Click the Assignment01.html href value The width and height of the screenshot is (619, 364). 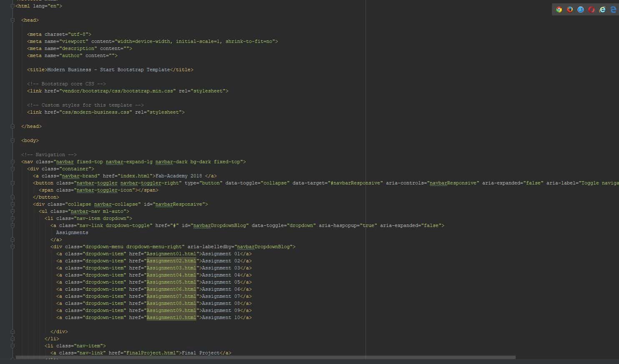pos(171,254)
